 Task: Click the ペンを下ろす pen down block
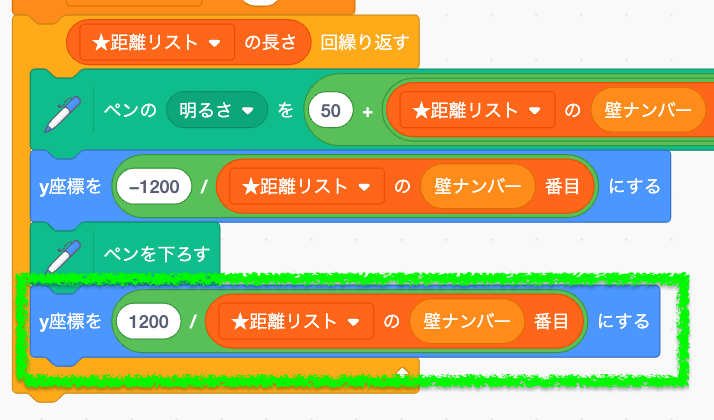(x=125, y=253)
